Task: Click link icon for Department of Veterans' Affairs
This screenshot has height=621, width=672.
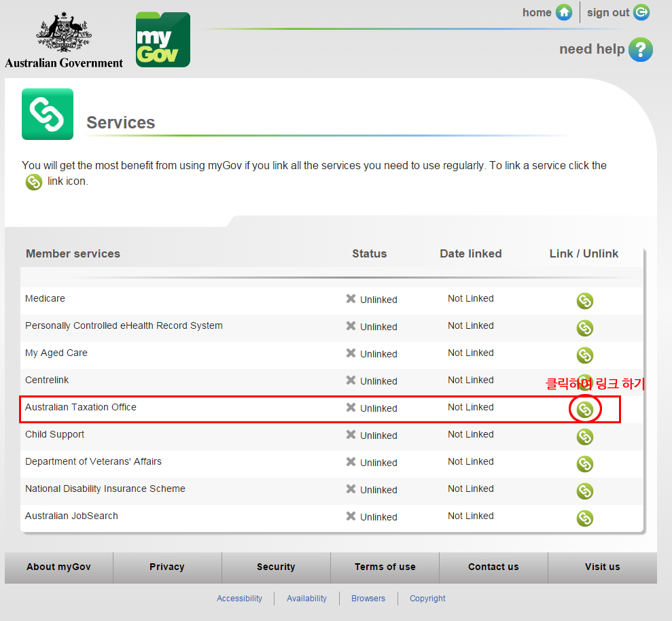Action: pyautogui.click(x=584, y=464)
